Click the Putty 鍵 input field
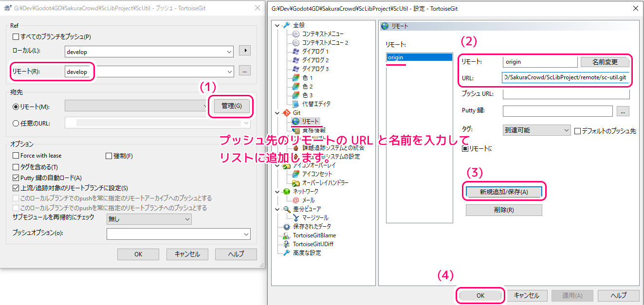Screen dimensions: 644x305 click(558, 111)
